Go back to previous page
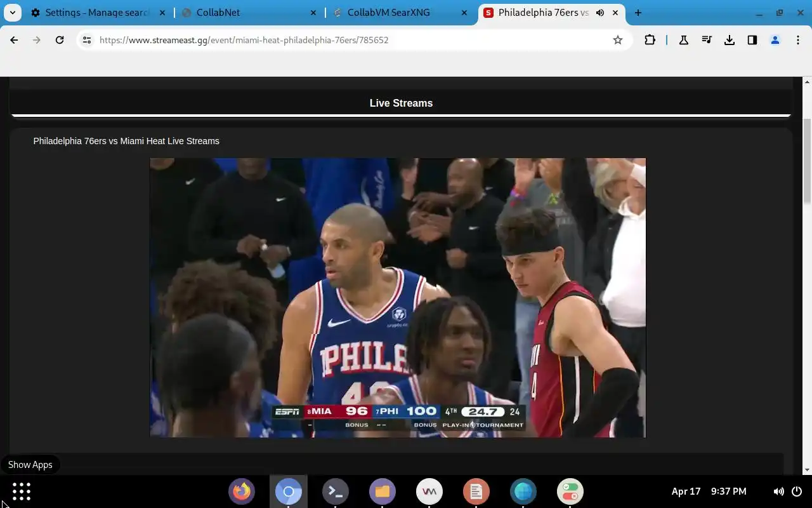This screenshot has height=508, width=812. tap(14, 40)
